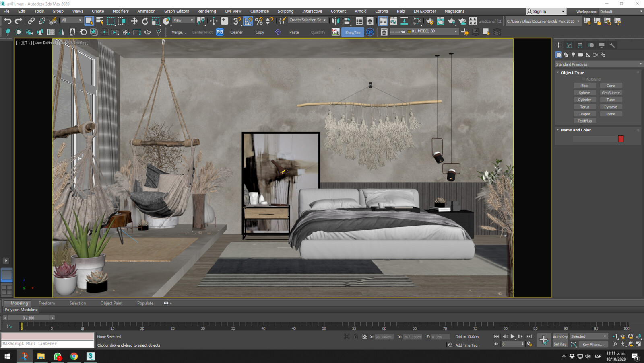Screen dimensions: 644x363
Task: Activate the Select and Link tool
Action: pos(31,21)
